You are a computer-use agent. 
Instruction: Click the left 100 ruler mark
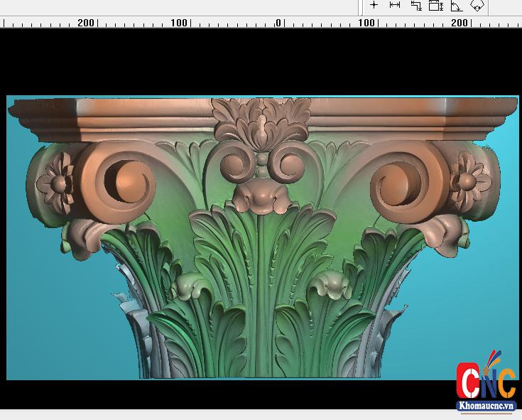click(179, 23)
